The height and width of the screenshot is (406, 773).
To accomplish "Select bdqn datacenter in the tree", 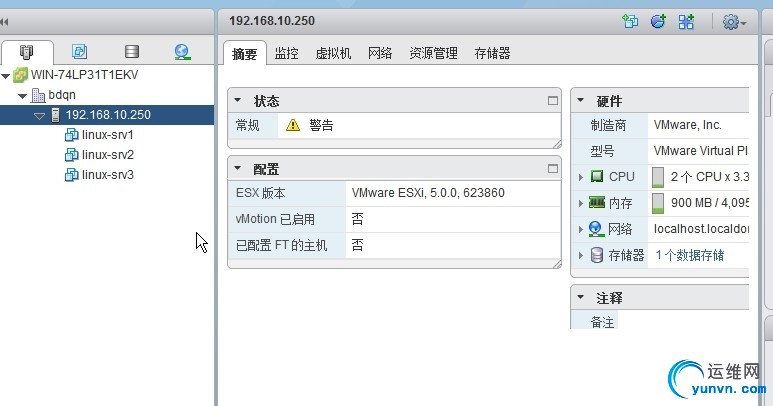I will pyautogui.click(x=62, y=95).
